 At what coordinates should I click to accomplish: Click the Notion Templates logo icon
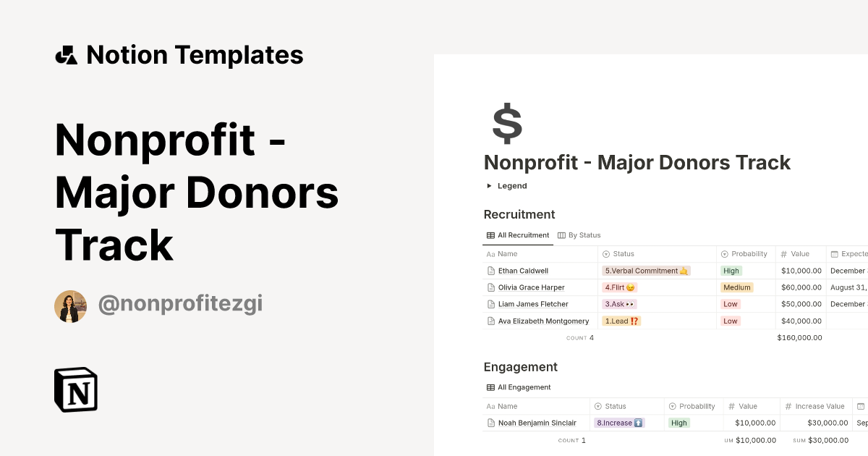point(66,54)
